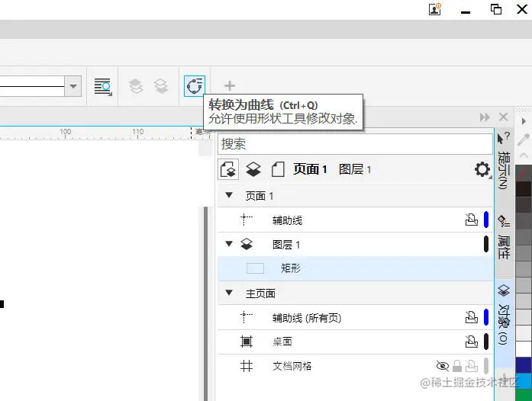Screen dimensions: 532x401
Task: Pick the dark blue swatch in palette
Action: [x=524, y=364]
